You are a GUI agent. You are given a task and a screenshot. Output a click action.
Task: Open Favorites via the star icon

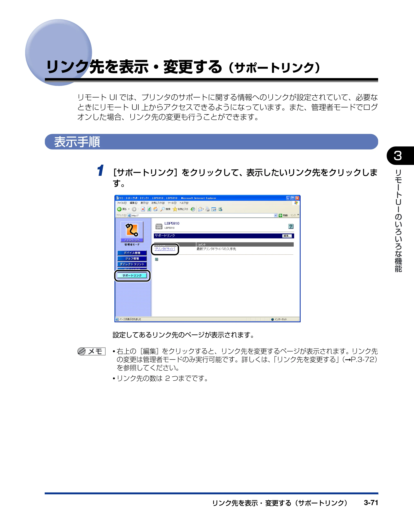(x=175, y=209)
